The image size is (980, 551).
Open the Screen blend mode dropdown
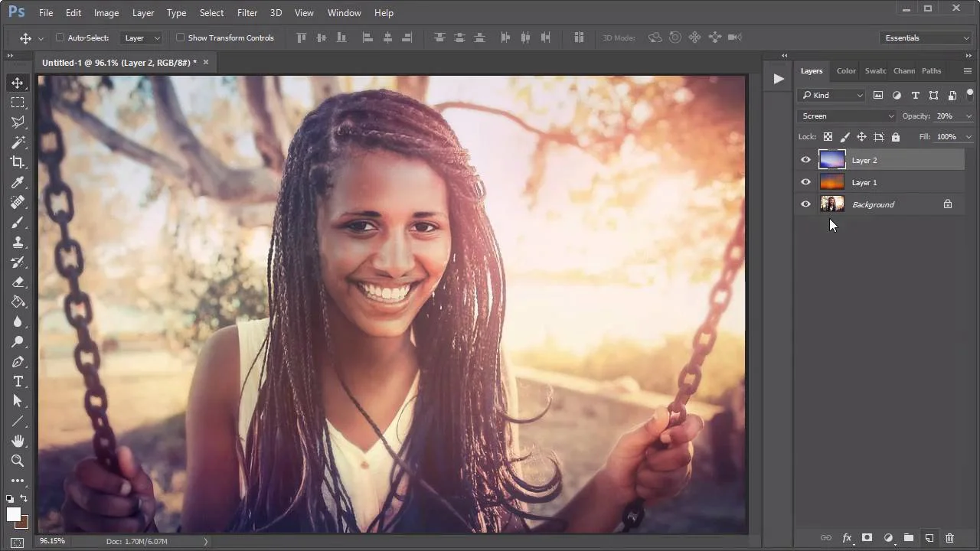(846, 116)
